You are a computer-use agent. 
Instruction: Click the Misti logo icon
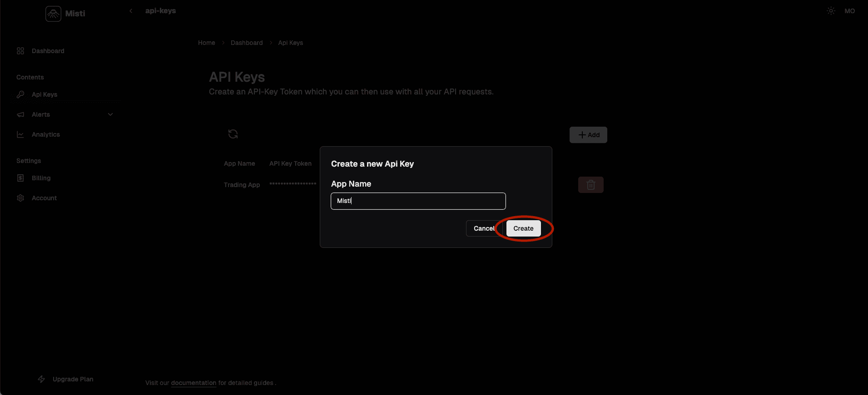pos(53,14)
